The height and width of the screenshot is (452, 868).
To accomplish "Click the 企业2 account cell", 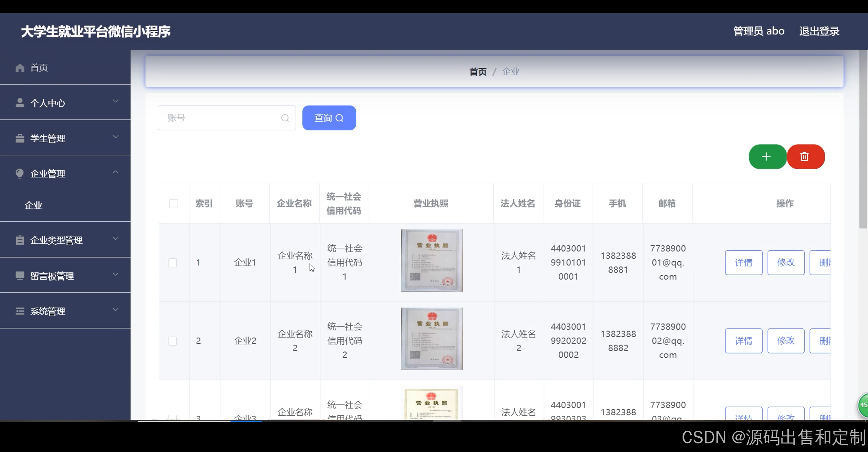I will (x=245, y=341).
